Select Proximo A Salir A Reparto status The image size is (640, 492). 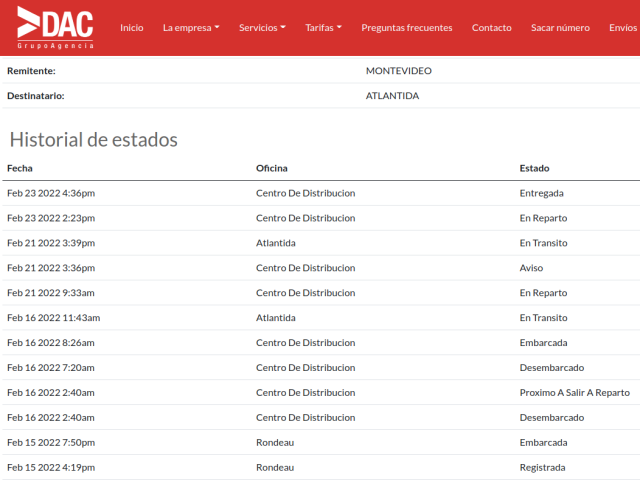click(x=575, y=392)
